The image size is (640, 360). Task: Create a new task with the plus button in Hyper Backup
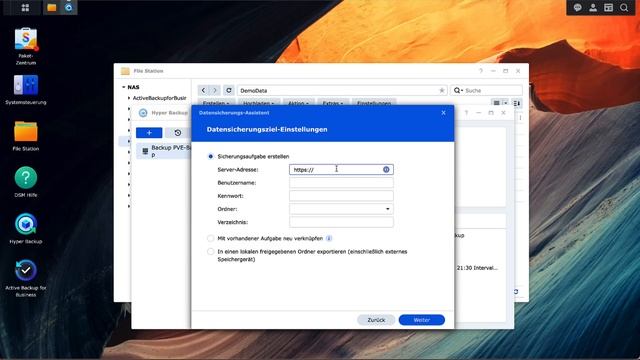click(x=149, y=133)
